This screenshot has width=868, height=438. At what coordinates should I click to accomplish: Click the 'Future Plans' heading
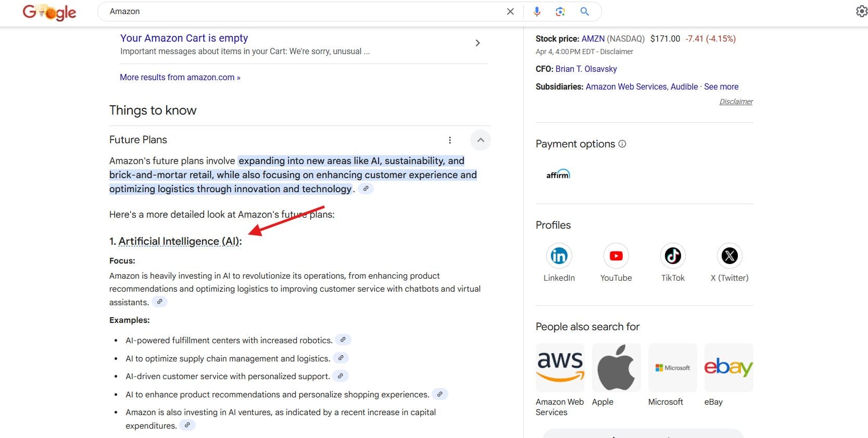click(138, 140)
